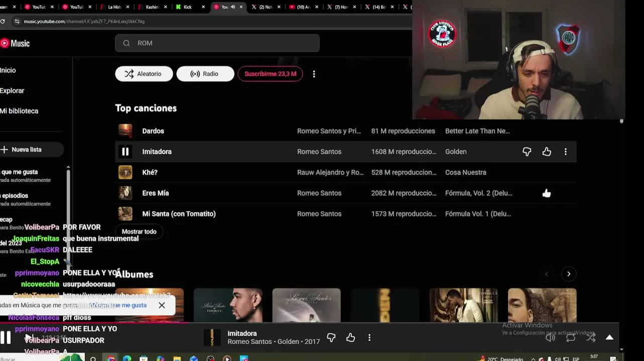The width and height of the screenshot is (644, 361).
Task: Like the Imitadora song row
Action: [x=547, y=151]
